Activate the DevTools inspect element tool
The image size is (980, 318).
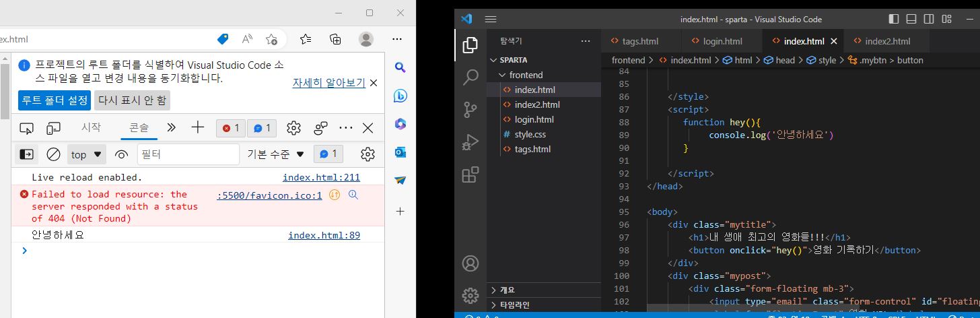click(26, 128)
